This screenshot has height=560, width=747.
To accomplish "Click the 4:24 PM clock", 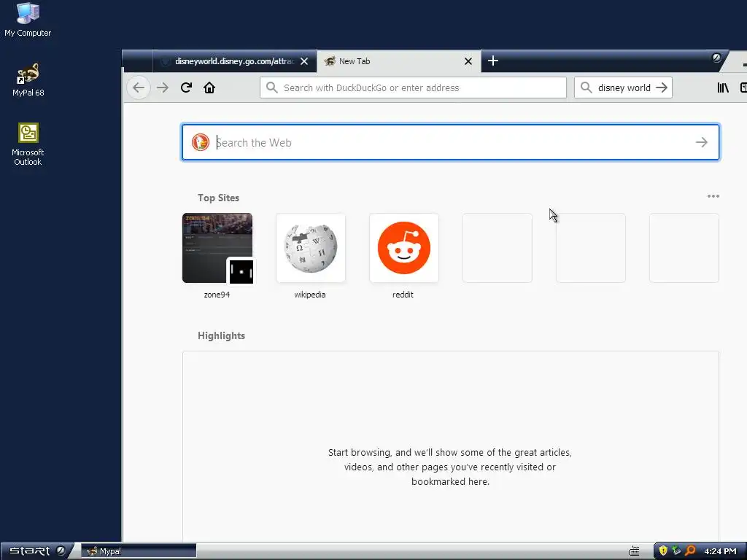I will pyautogui.click(x=720, y=551).
